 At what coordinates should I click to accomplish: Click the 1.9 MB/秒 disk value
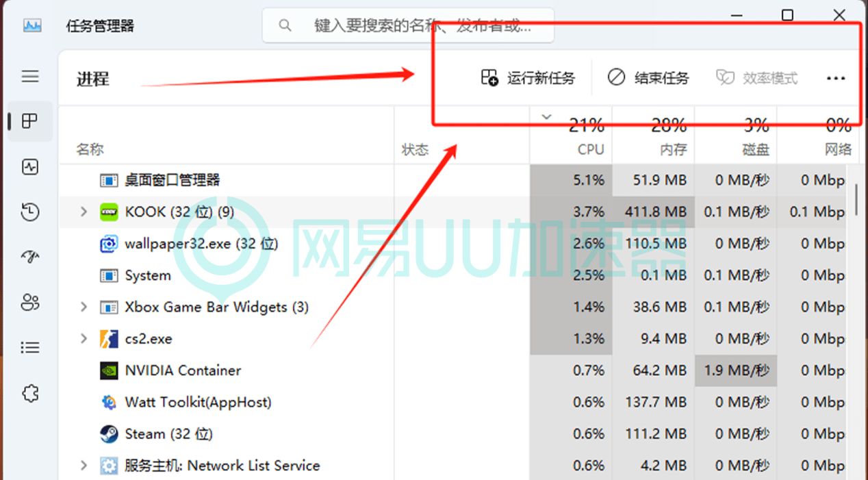pos(737,370)
